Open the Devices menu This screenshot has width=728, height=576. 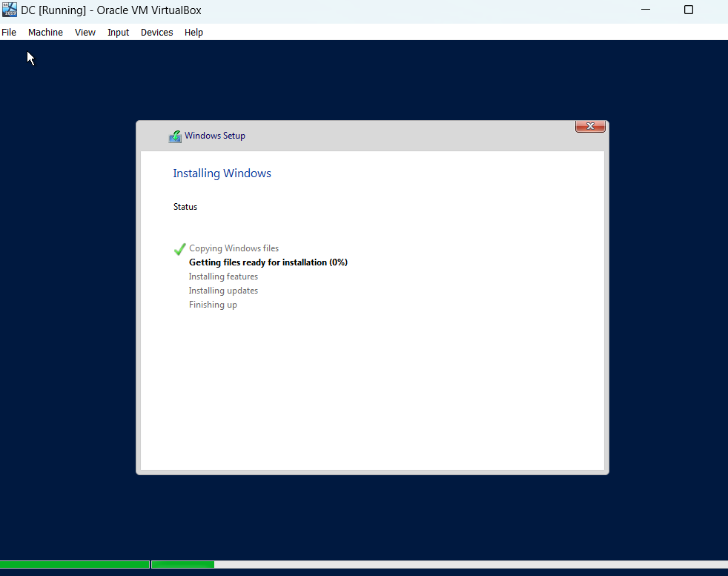[x=157, y=33]
